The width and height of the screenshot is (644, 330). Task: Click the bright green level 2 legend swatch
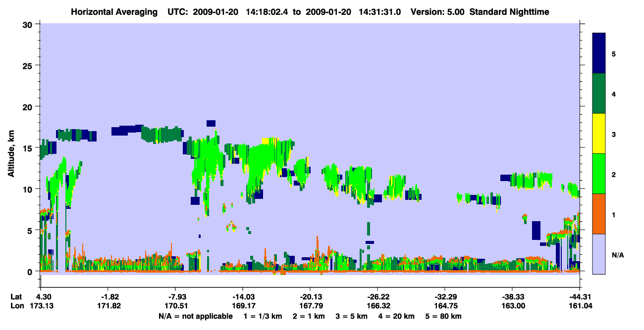point(599,174)
